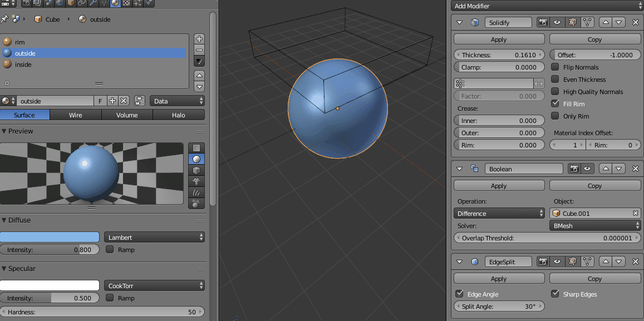Image resolution: width=644 pixels, height=321 pixels.
Task: Collapse the EdgeSplit modifier panel
Action: pyautogui.click(x=460, y=261)
